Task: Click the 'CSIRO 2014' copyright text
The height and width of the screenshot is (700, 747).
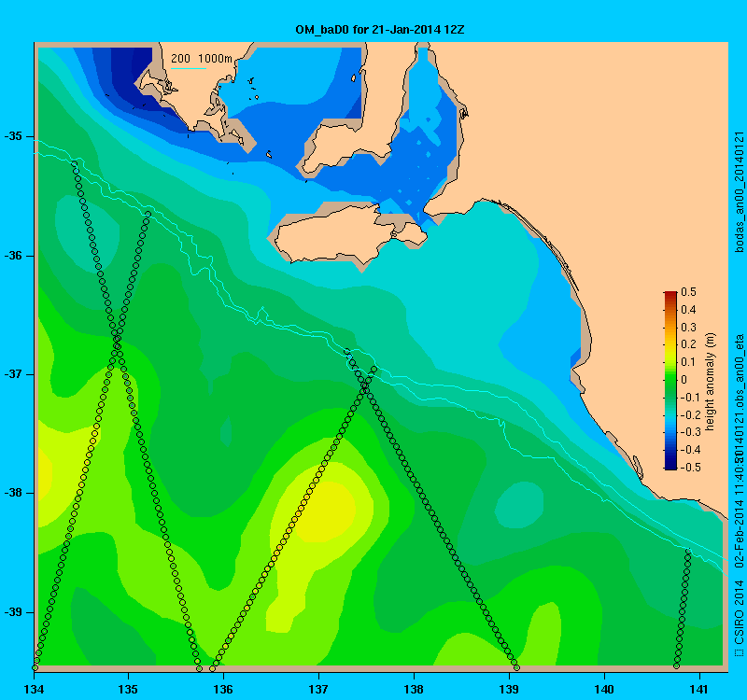Action: (x=740, y=612)
